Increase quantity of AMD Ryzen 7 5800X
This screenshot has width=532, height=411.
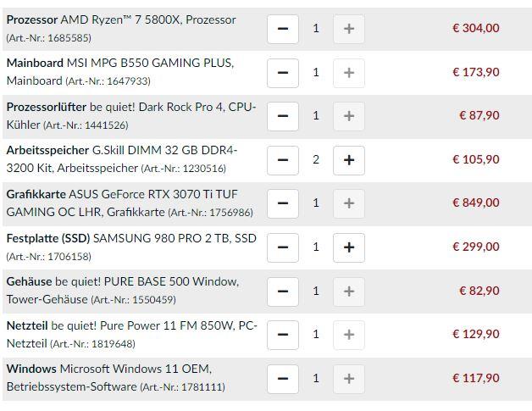[348, 29]
